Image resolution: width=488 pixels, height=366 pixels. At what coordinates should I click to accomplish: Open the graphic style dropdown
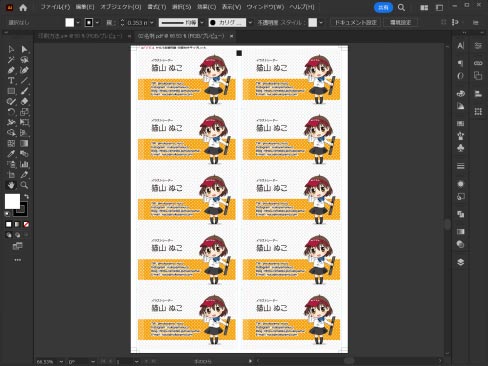click(x=321, y=23)
